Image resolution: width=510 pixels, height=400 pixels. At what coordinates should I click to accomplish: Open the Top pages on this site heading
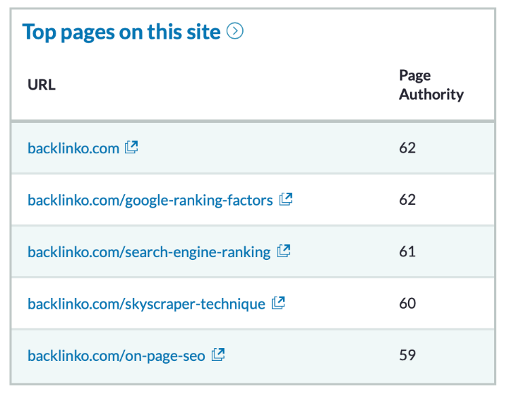point(121,32)
